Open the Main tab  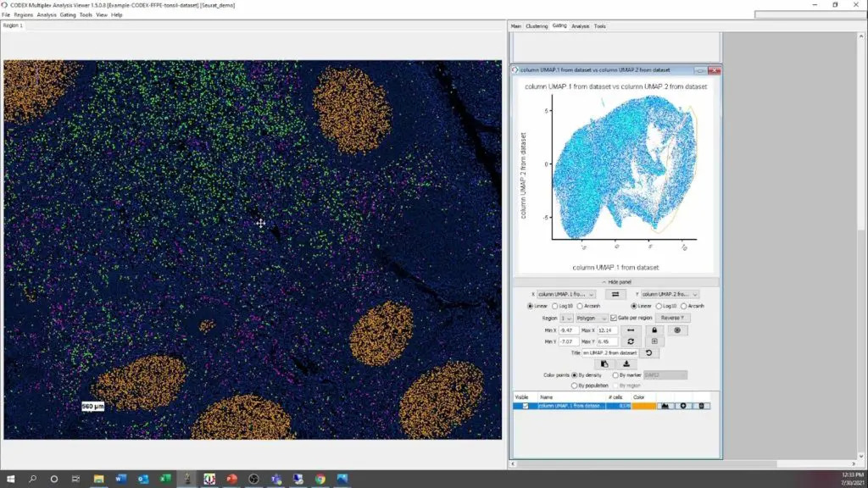coord(516,26)
